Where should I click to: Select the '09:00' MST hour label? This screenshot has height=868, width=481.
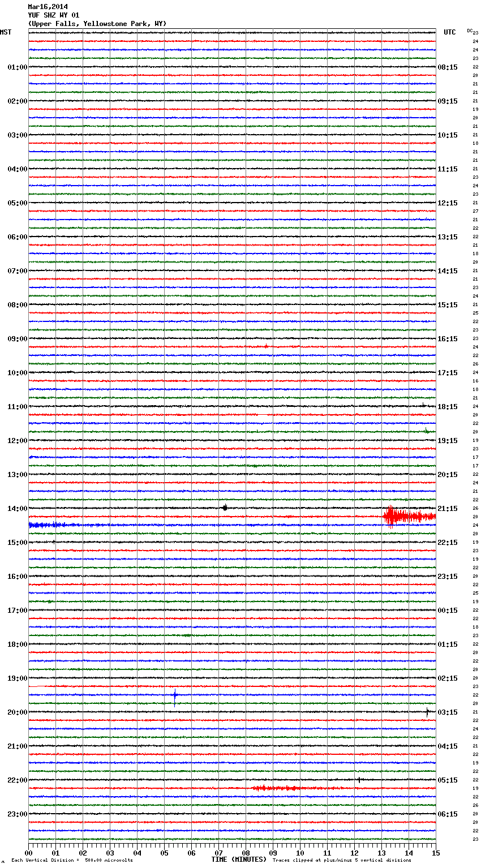coord(18,339)
